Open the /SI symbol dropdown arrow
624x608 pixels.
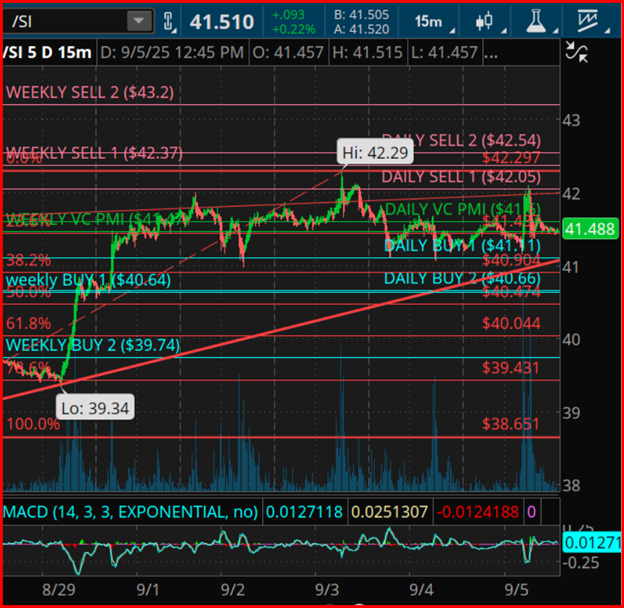(x=139, y=21)
